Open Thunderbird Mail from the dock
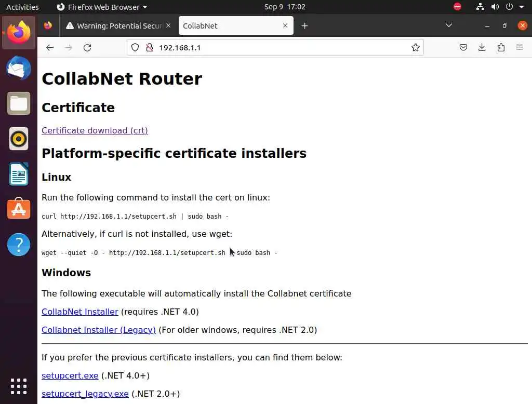 coord(19,68)
